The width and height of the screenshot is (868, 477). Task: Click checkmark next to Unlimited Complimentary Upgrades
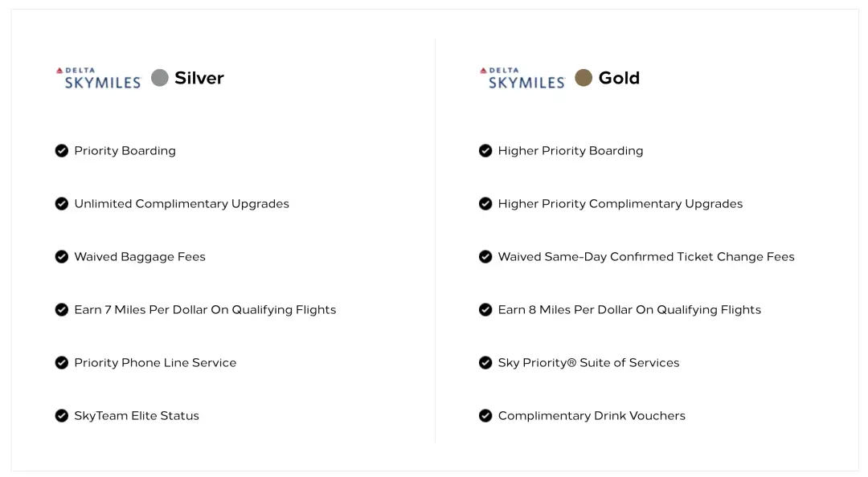62,204
